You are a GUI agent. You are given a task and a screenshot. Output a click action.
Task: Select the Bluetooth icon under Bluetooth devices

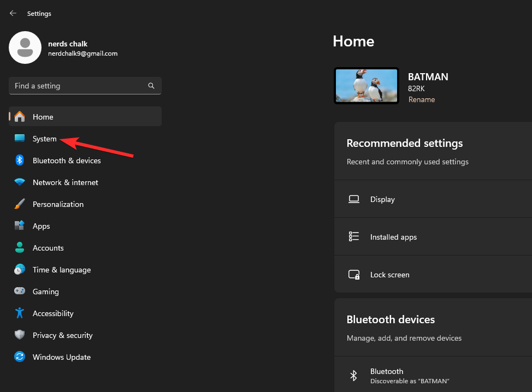click(354, 375)
